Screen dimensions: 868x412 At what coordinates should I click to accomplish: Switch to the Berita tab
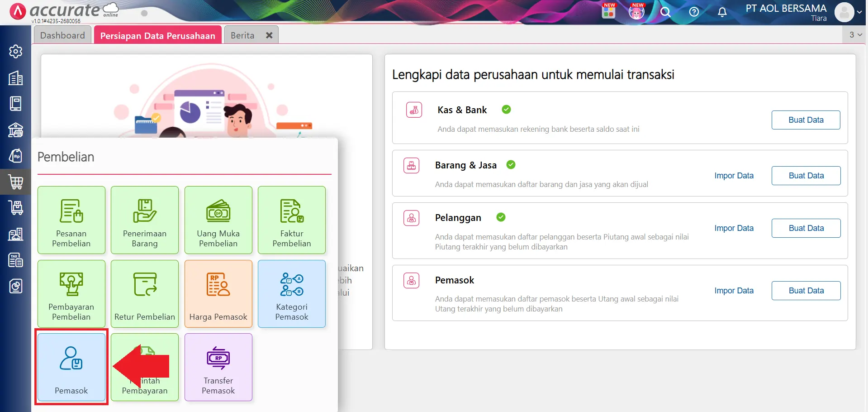pos(242,35)
